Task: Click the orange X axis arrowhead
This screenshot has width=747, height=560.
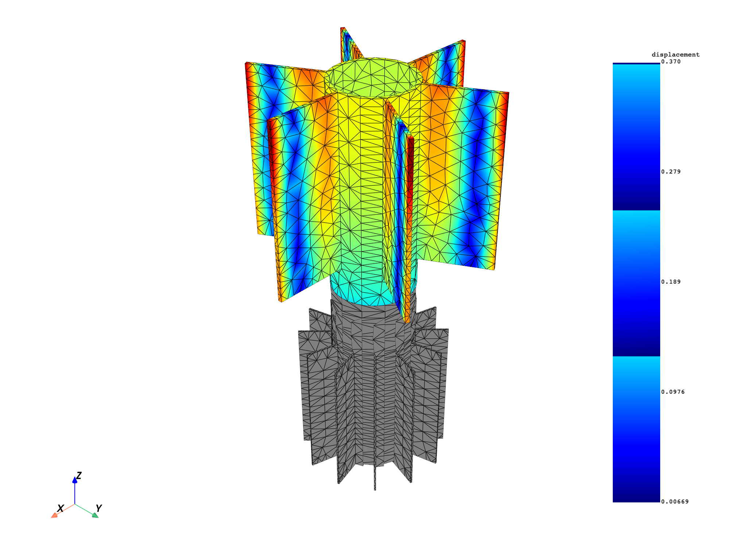Action: point(54,515)
